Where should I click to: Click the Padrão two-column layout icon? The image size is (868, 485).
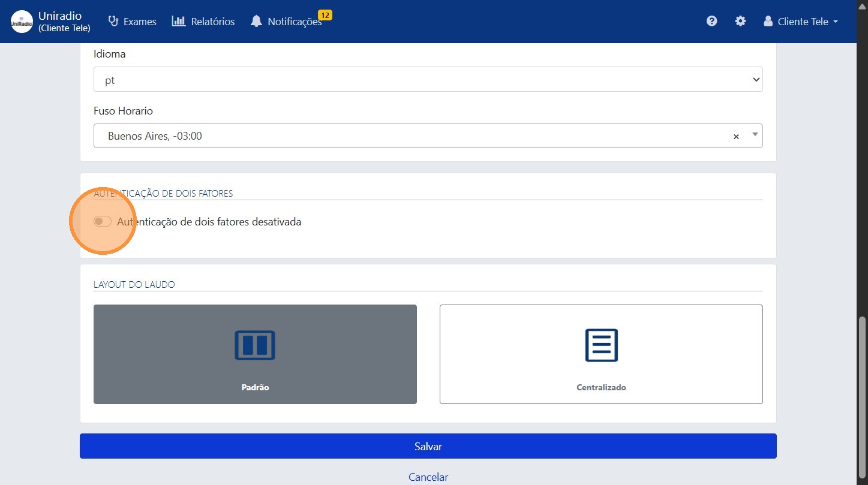[x=255, y=345]
